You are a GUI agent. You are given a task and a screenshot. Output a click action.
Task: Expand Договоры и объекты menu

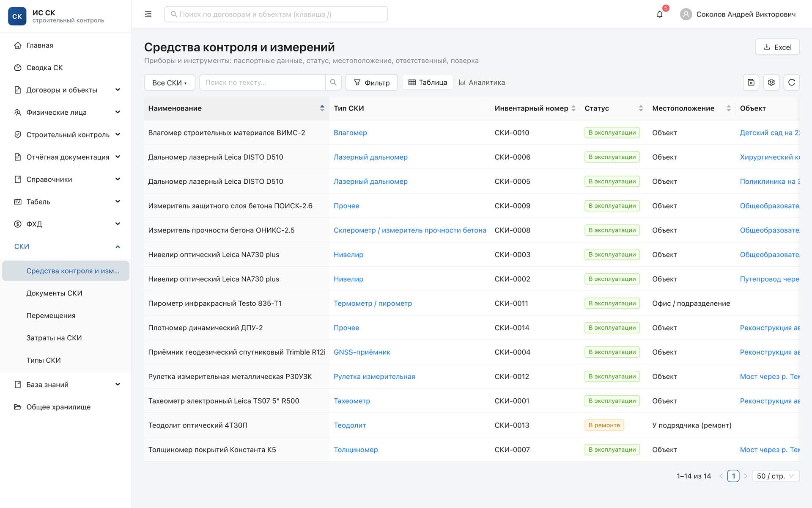click(x=66, y=90)
